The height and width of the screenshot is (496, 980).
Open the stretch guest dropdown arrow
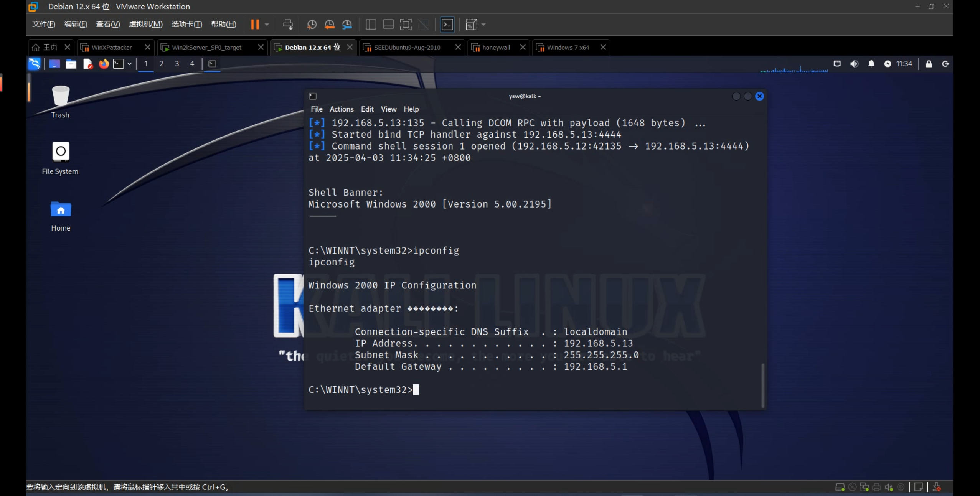[483, 25]
